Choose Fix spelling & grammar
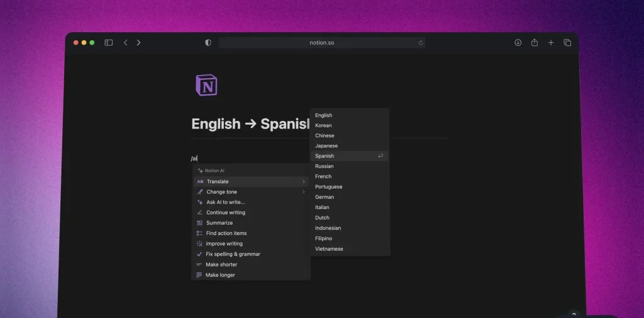Screen dimensions: 644x318 (233, 254)
